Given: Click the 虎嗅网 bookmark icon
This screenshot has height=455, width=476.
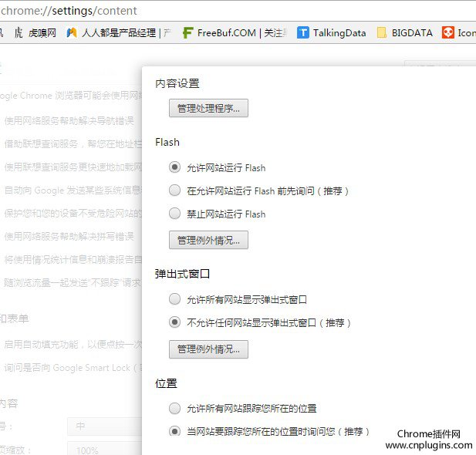Looking at the screenshot, I should [x=19, y=33].
